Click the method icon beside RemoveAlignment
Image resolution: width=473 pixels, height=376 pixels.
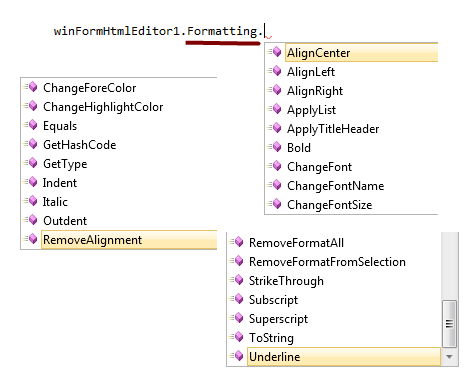click(x=31, y=239)
